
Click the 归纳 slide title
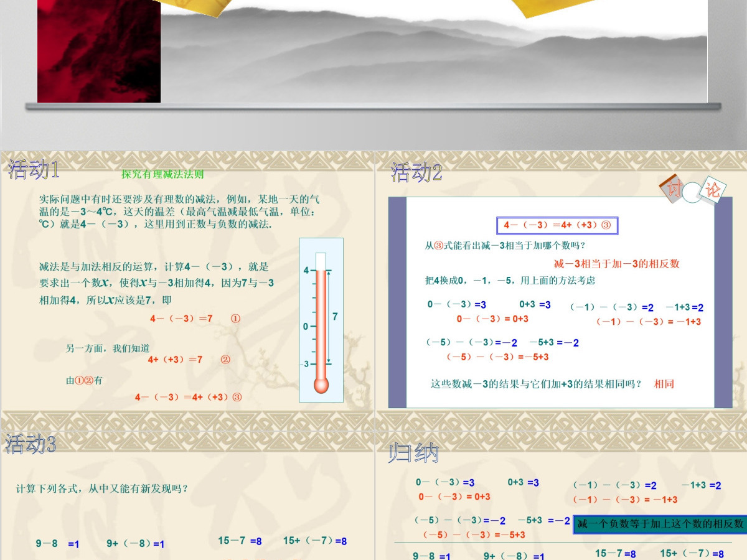[413, 453]
